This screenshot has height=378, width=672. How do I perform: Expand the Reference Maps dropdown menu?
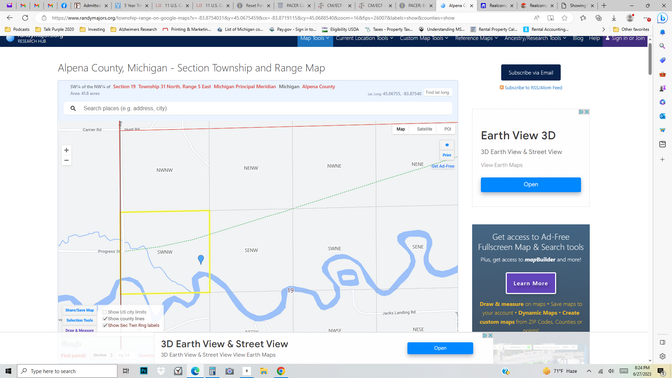click(x=476, y=38)
